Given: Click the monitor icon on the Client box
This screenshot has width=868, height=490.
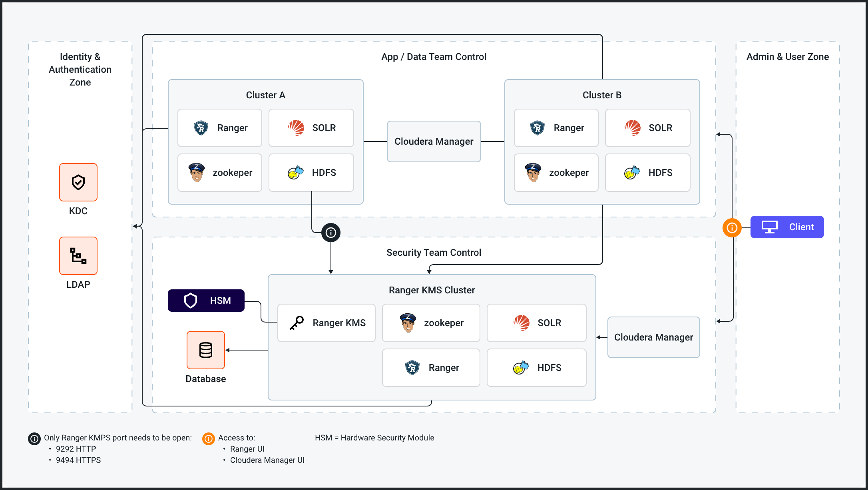Looking at the screenshot, I should click(x=769, y=227).
